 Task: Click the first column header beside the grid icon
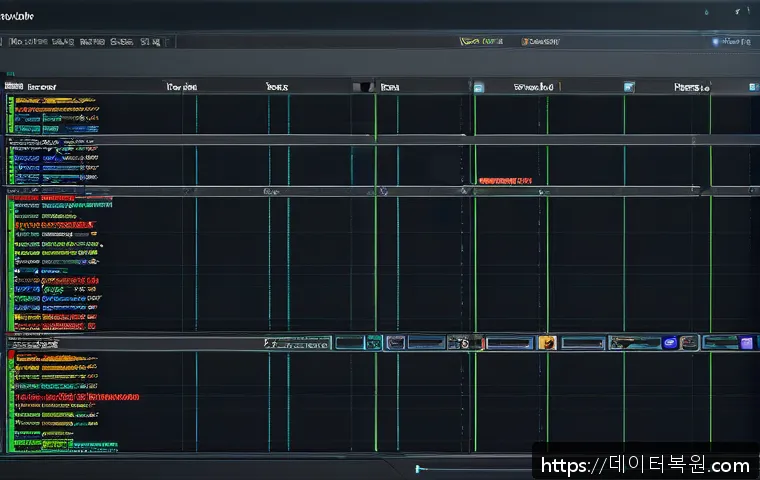(42, 87)
